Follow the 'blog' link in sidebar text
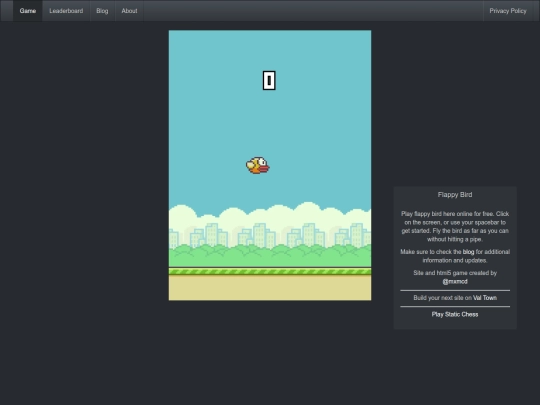540x405 pixels. tap(468, 252)
